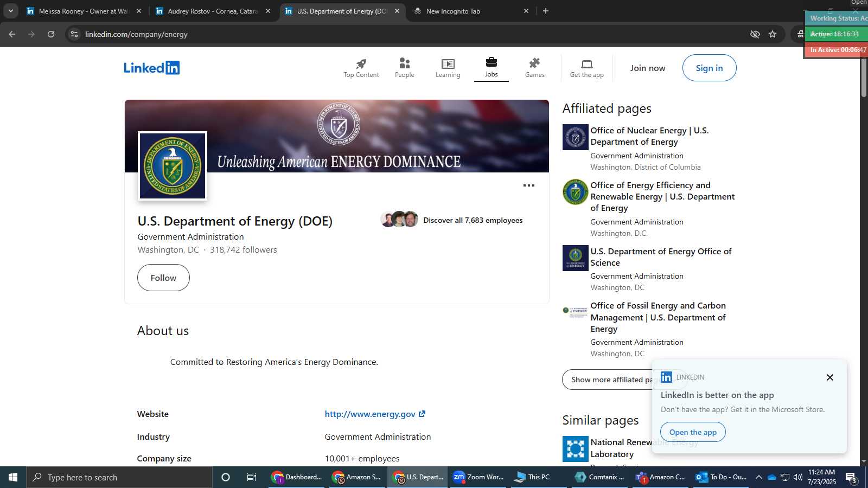868x488 pixels.
Task: Open Task View icon on taskbar
Action: point(252,477)
